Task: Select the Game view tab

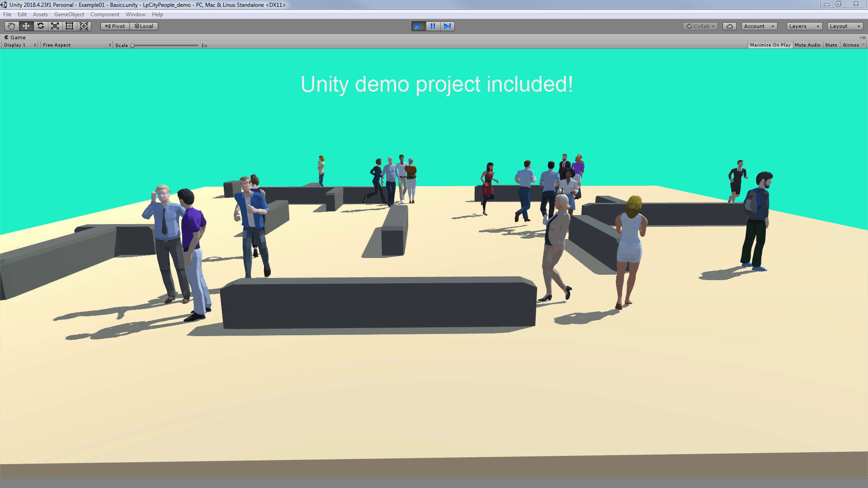Action: click(x=15, y=38)
